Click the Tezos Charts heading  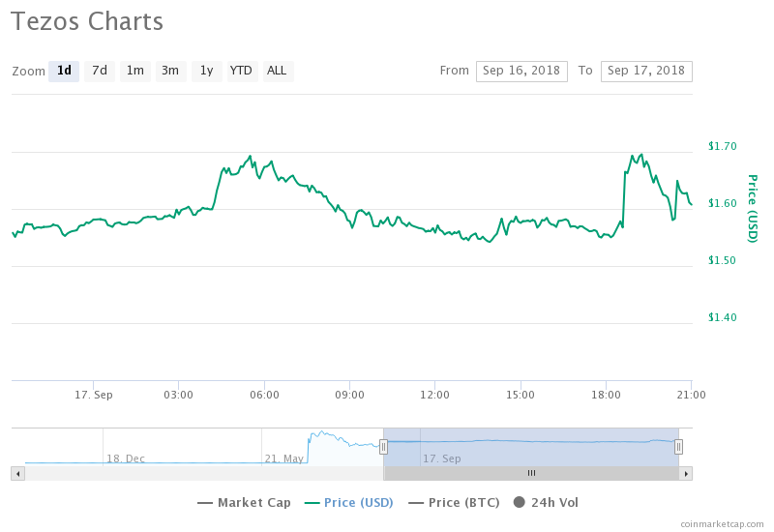point(87,21)
